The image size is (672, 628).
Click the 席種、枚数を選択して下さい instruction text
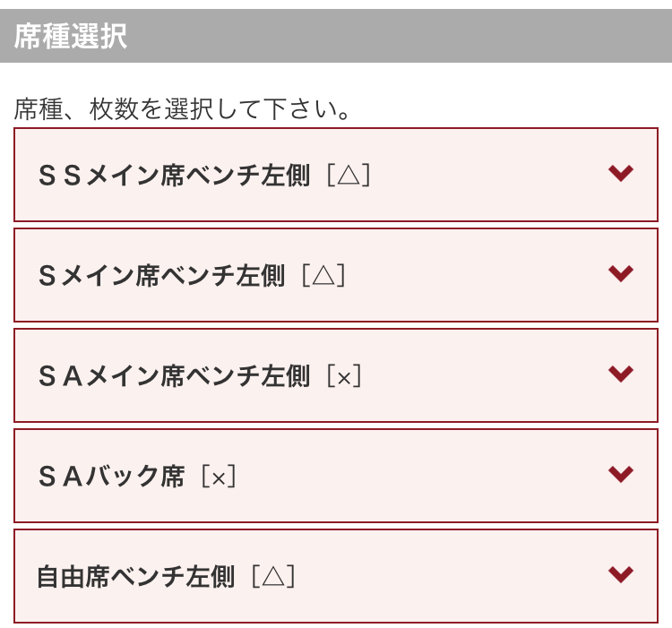pyautogui.click(x=181, y=110)
